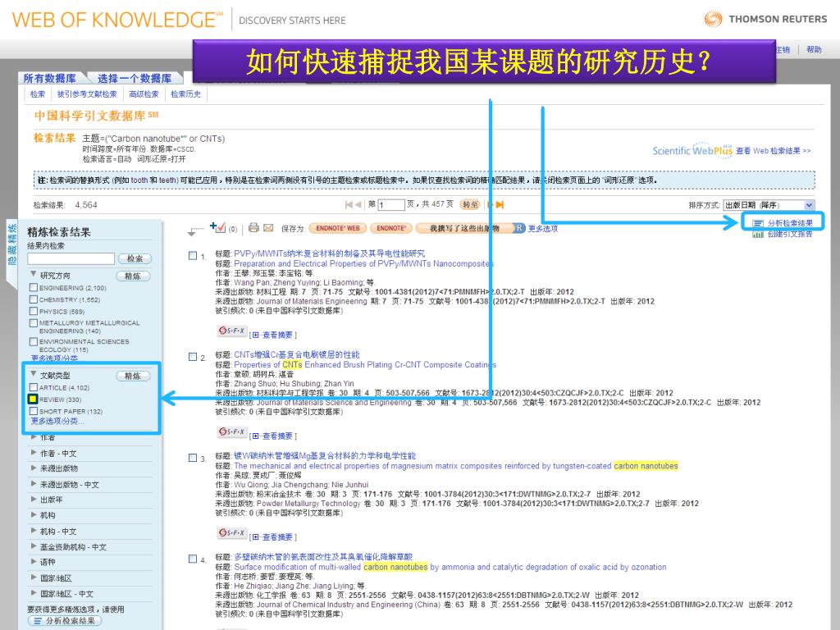Jump to last page arrow
The width and height of the screenshot is (840, 630).
coord(500,204)
